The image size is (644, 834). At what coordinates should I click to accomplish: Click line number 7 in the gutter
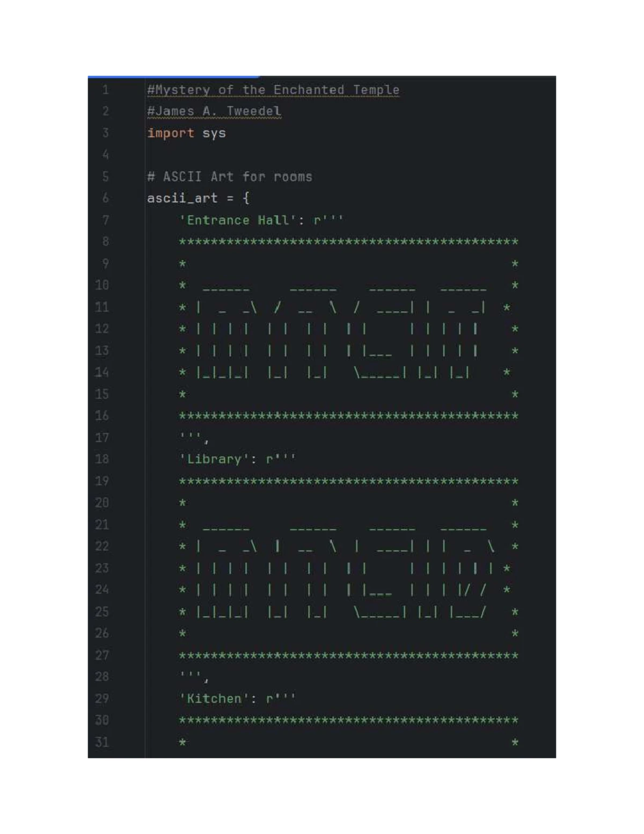click(105, 220)
